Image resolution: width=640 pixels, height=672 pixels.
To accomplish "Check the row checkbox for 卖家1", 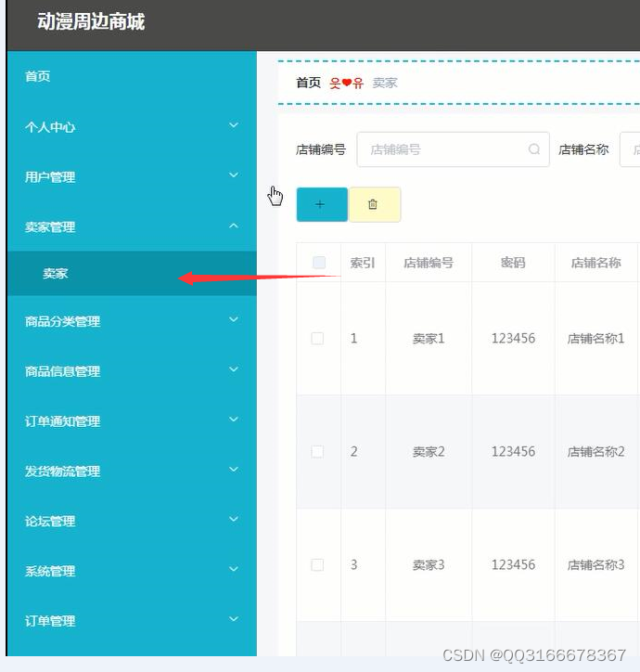I will (317, 338).
